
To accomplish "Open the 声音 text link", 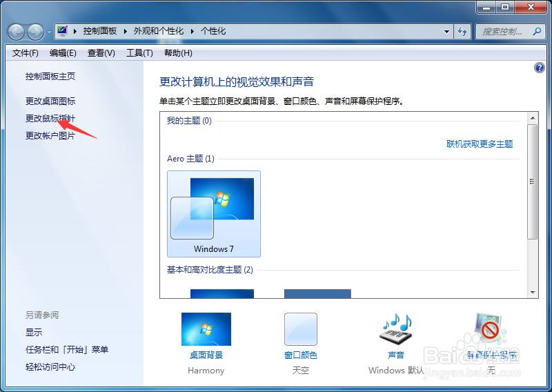I will pos(396,355).
